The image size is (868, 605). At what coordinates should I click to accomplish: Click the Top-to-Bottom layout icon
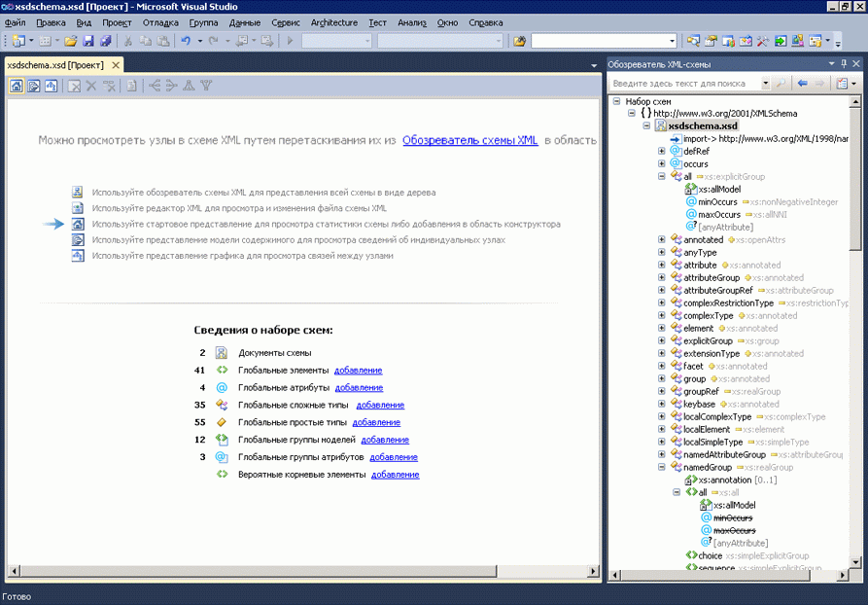tap(189, 86)
